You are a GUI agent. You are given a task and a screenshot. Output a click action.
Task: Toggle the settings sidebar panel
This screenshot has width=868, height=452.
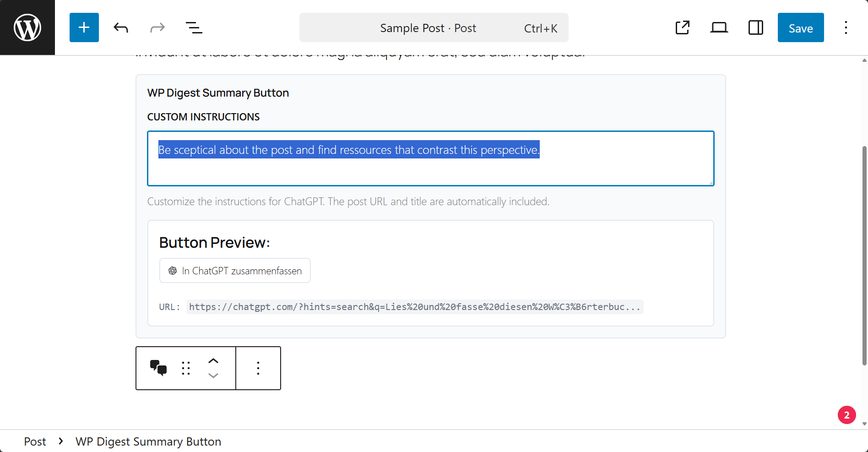(x=756, y=27)
